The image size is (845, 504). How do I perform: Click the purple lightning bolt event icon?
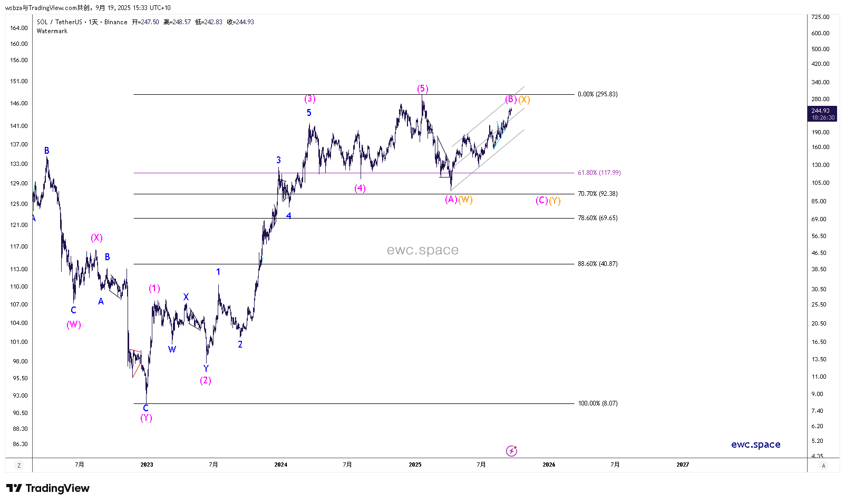tap(511, 451)
